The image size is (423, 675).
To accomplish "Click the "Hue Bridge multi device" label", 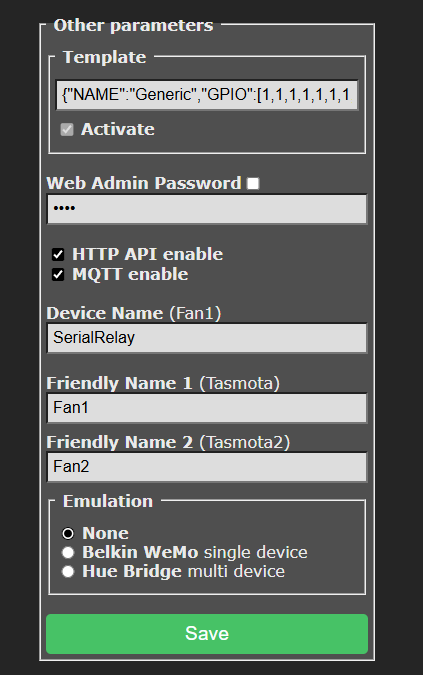I will (x=183, y=572).
